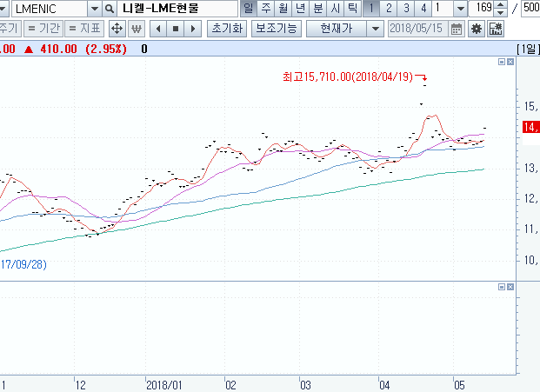Step chart backward with left arrow
540x392 pixels.
[159, 28]
